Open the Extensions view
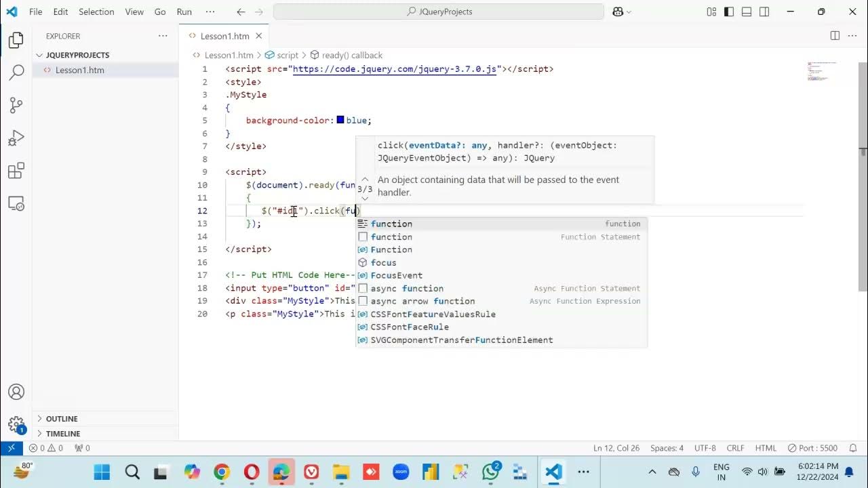This screenshot has height=488, width=868. tap(16, 171)
